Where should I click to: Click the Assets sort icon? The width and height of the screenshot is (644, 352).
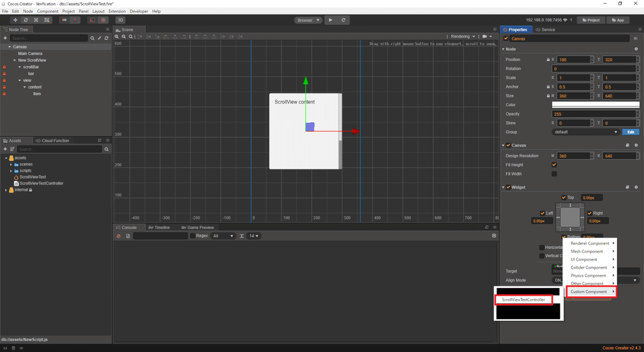click(12, 149)
